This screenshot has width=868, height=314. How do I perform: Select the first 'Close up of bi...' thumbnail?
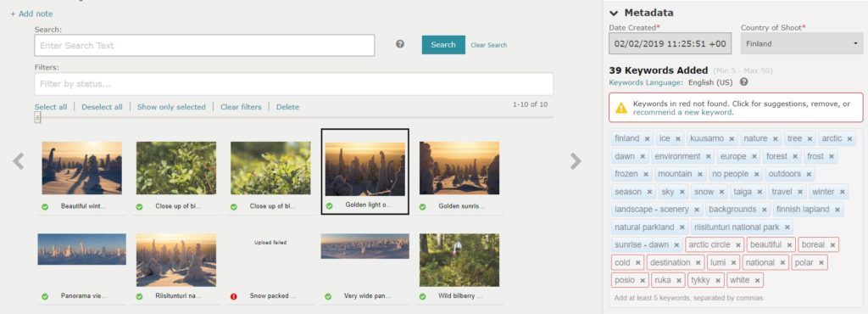click(x=176, y=168)
